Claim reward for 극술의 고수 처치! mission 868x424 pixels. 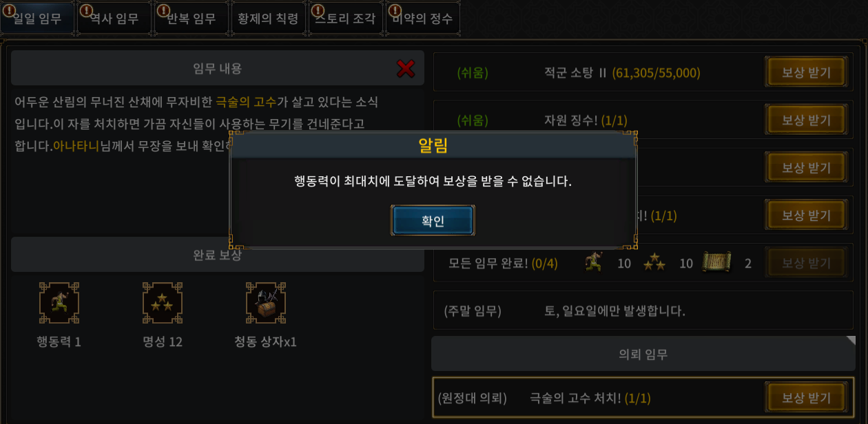point(806,398)
